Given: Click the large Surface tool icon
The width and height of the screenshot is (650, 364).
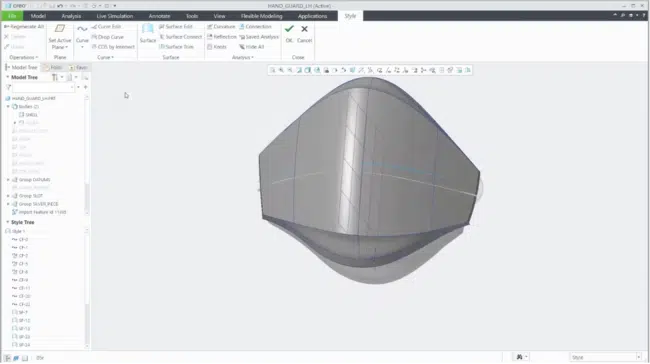Looking at the screenshot, I should click(148, 29).
